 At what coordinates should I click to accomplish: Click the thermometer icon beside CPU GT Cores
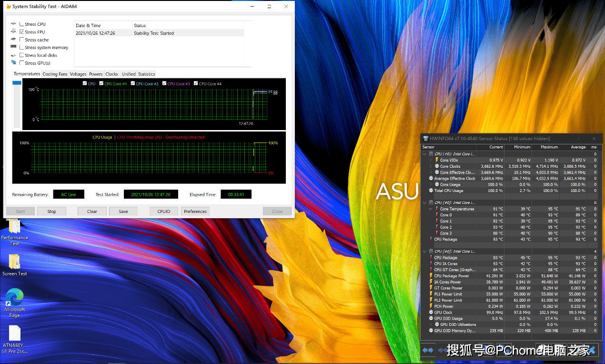(431, 270)
